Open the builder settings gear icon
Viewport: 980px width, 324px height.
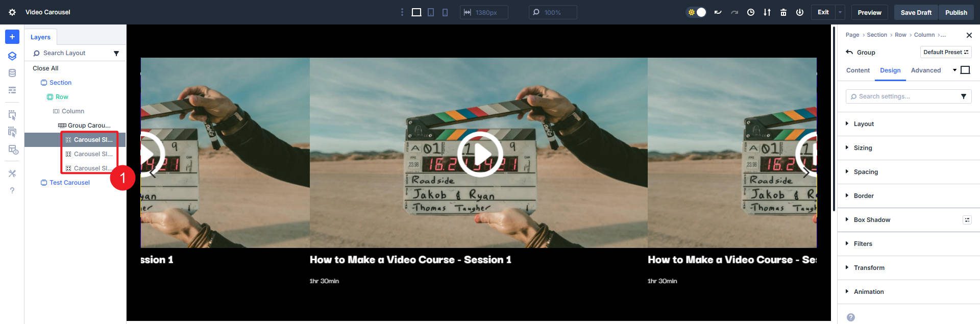tap(12, 12)
